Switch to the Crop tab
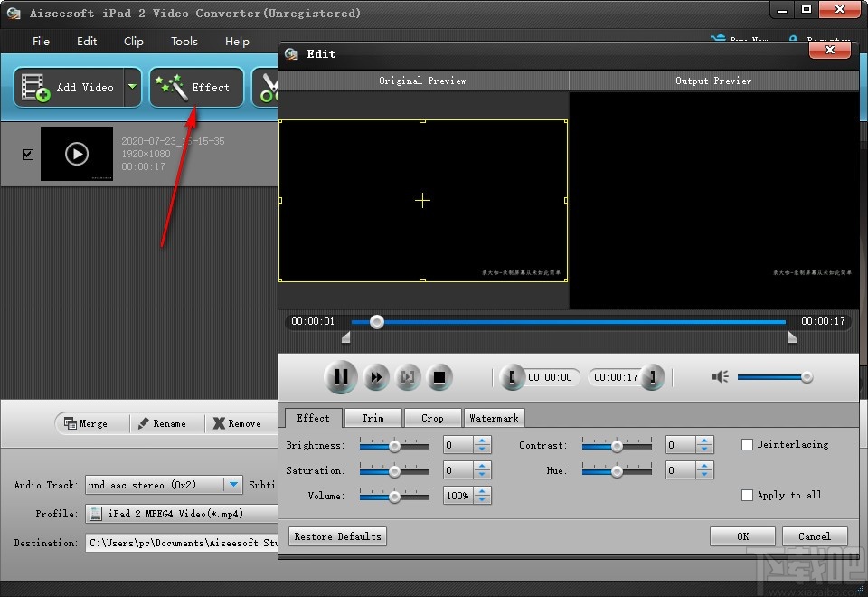The image size is (868, 597). coord(432,418)
